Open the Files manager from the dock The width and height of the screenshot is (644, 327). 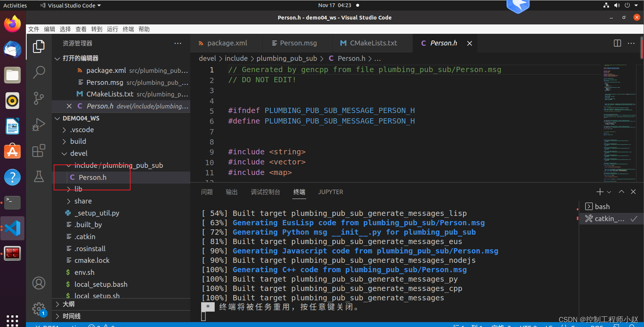12,75
